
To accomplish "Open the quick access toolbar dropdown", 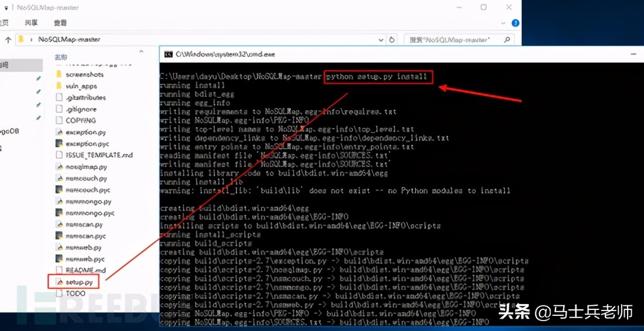I will pyautogui.click(x=6, y=8).
